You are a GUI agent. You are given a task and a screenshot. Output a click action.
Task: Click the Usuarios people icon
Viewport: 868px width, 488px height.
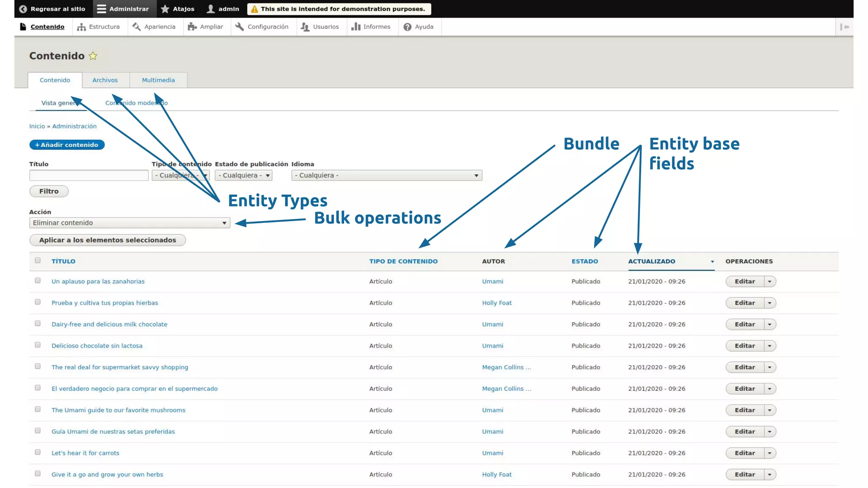305,27
